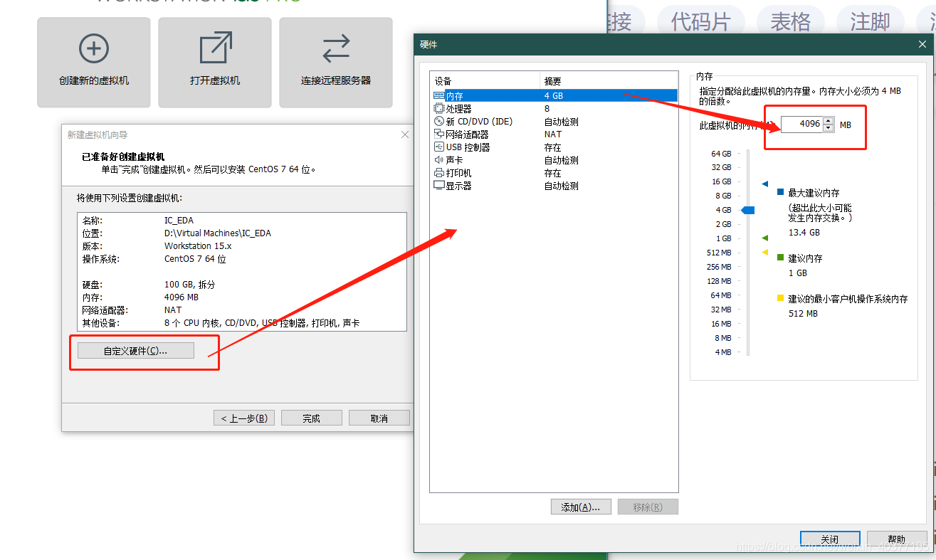Screen dimensions: 936x560
Task: Click the 4 GB summary cell of 内存
Action: (x=554, y=95)
